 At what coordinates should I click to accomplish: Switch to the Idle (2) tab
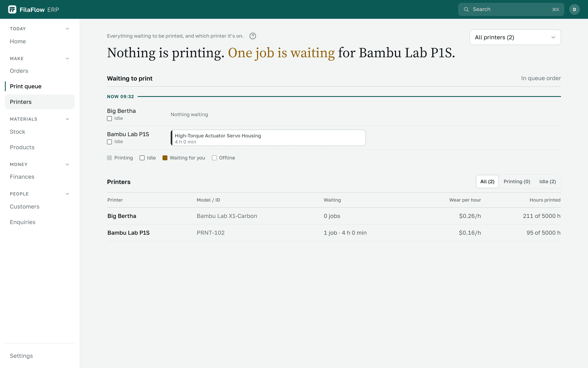[548, 182]
